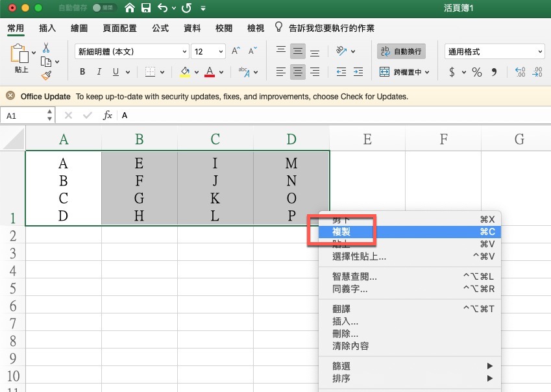Toggle Bold formatting
The width and height of the screenshot is (551, 392).
[82, 72]
